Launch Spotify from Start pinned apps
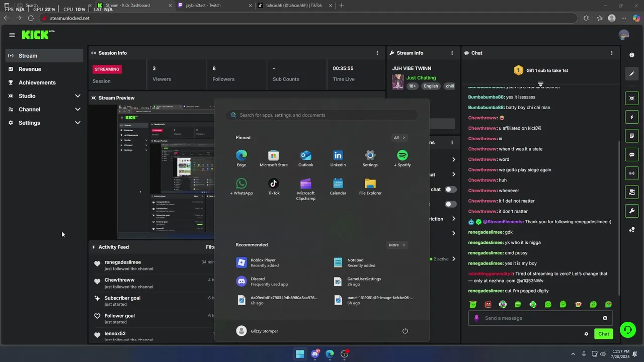Viewport: 644px width, 362px height. [x=402, y=158]
